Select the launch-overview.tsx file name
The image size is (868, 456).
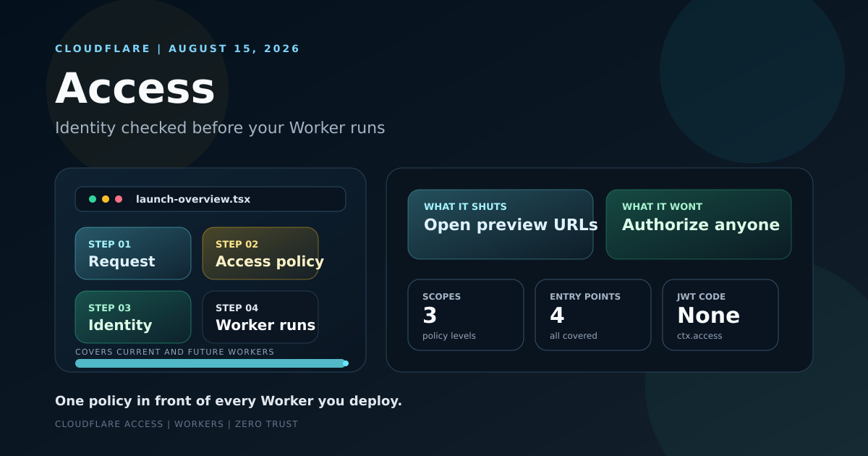point(193,199)
